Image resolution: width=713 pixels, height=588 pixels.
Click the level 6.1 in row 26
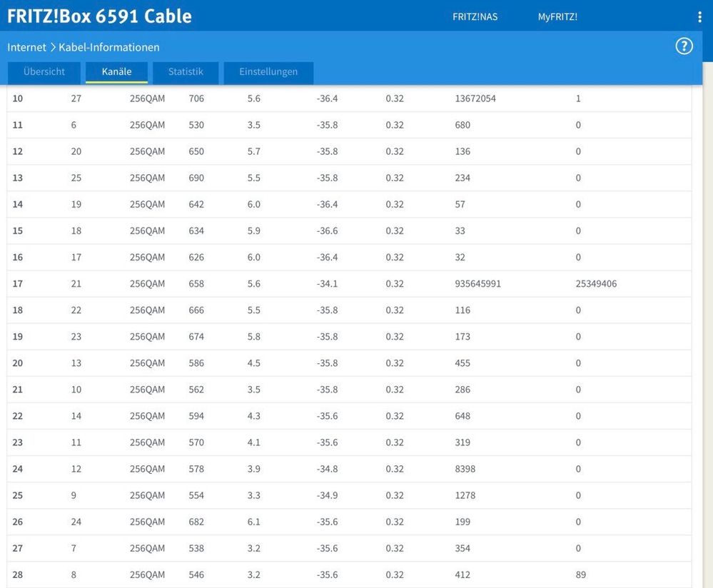(x=254, y=522)
